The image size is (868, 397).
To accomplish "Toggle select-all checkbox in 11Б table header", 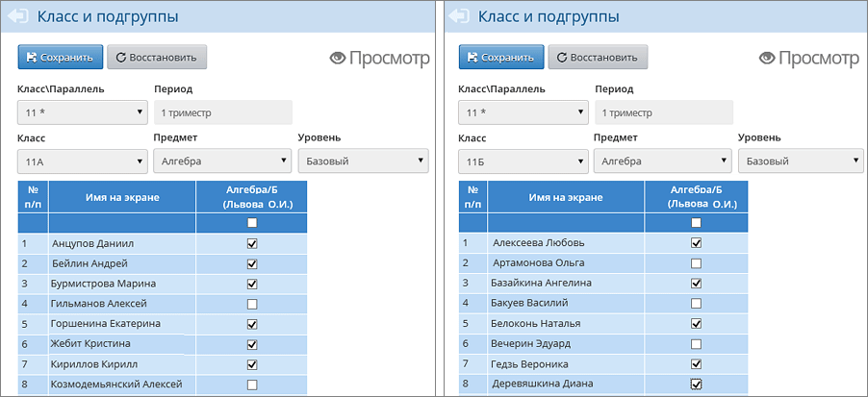I will [x=697, y=223].
